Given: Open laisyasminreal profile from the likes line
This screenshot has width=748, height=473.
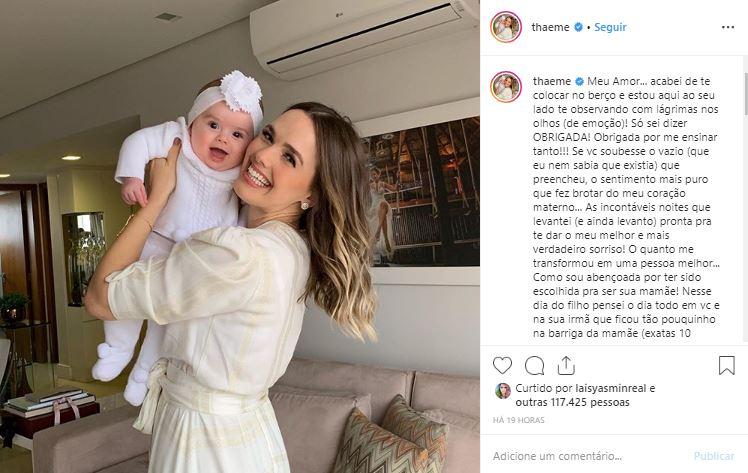Looking at the screenshot, I should [x=611, y=388].
